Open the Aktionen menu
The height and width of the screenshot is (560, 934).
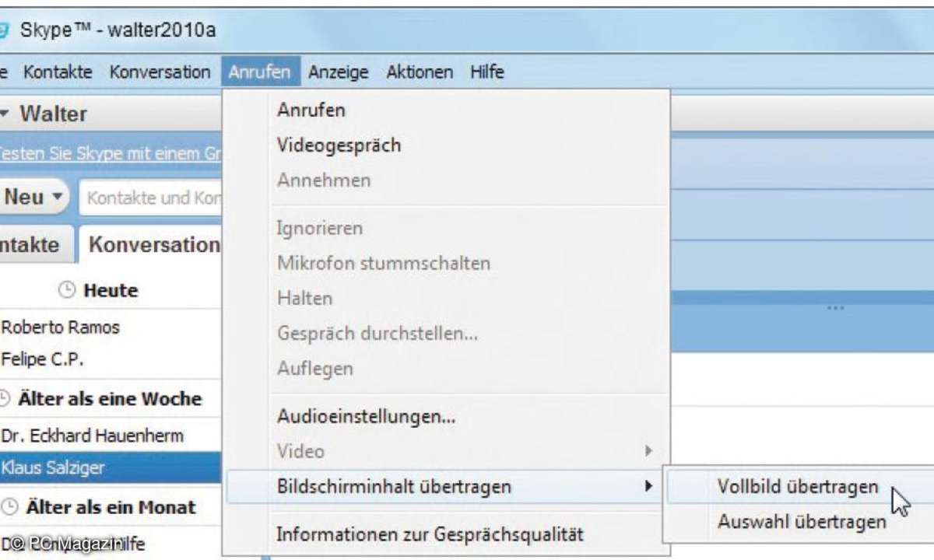tap(420, 72)
